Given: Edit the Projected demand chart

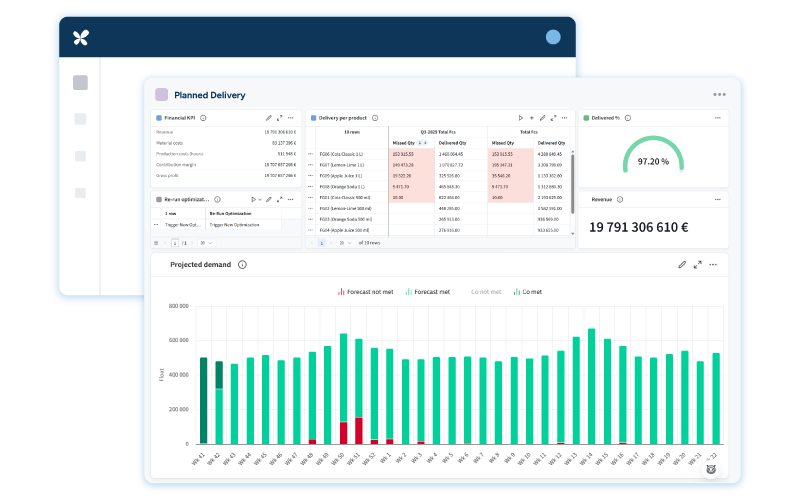Looking at the screenshot, I should point(682,264).
